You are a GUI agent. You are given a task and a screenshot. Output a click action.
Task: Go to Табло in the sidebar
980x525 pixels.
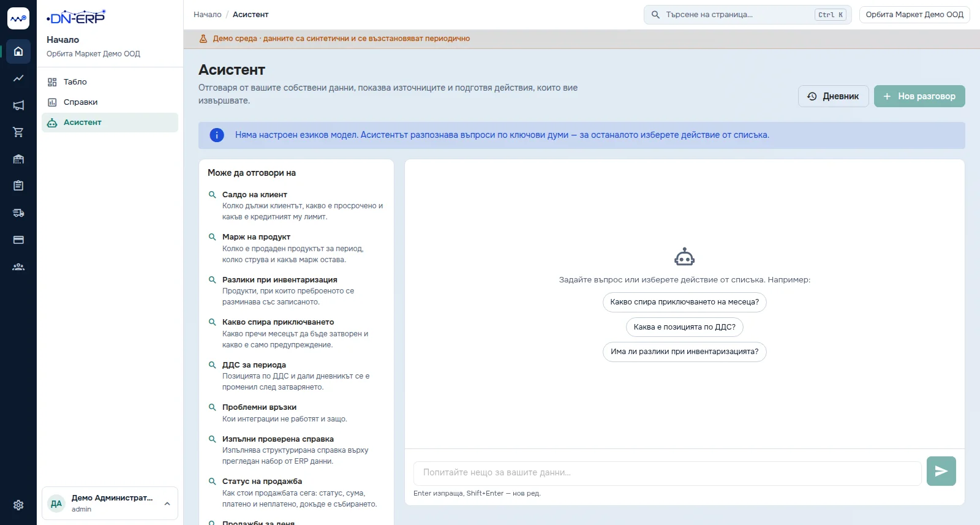(x=110, y=82)
